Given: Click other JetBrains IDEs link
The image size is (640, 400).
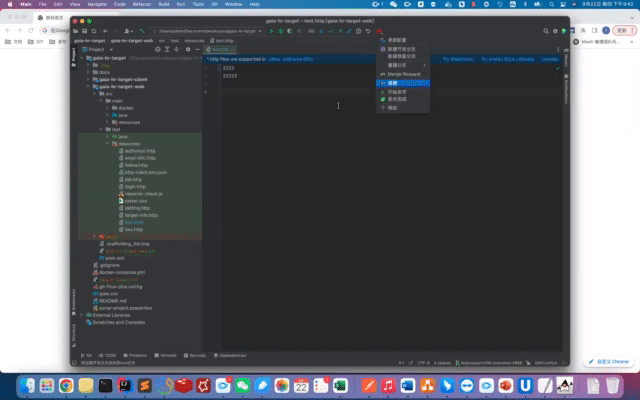Looking at the screenshot, I should pos(291,59).
